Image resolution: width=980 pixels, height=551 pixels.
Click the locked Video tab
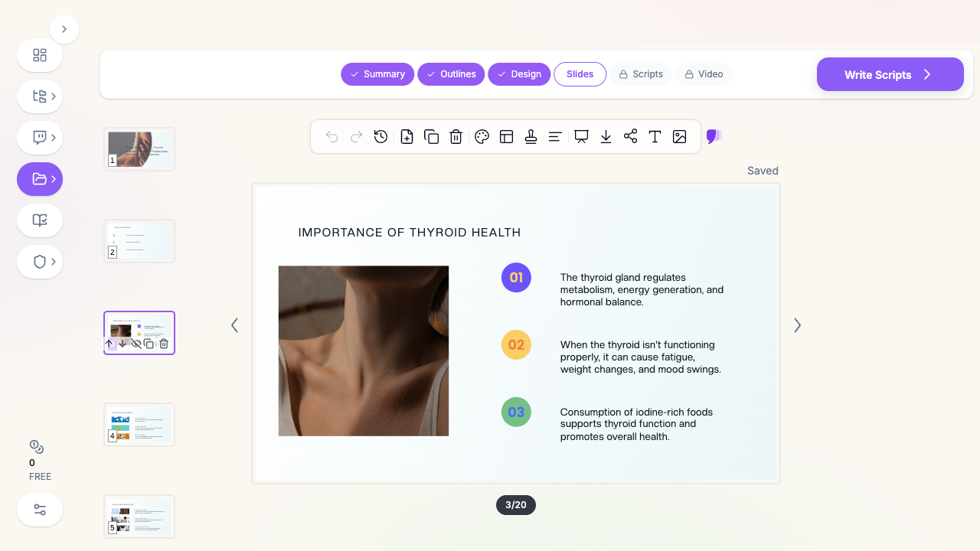[x=704, y=74]
